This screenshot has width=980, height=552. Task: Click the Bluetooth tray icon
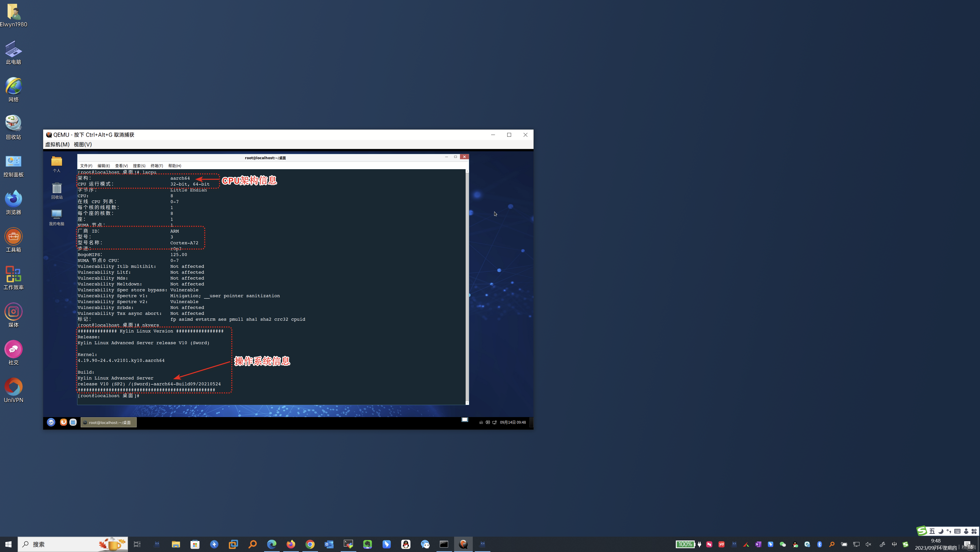pyautogui.click(x=819, y=544)
